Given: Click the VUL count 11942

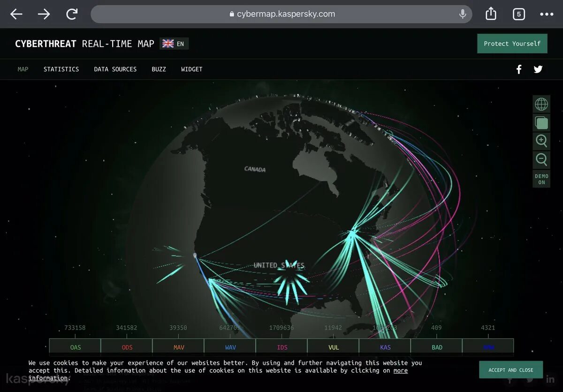Looking at the screenshot, I should tap(333, 328).
